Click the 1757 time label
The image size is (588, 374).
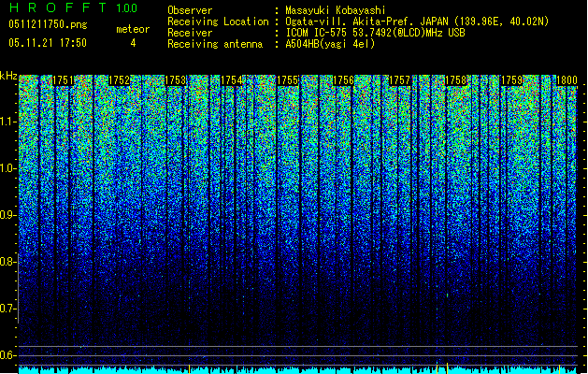click(400, 80)
